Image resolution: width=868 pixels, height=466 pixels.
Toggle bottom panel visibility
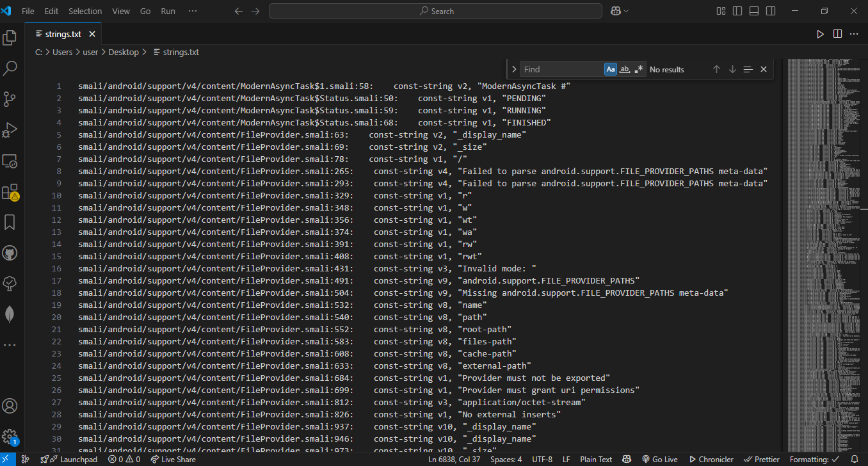[755, 11]
